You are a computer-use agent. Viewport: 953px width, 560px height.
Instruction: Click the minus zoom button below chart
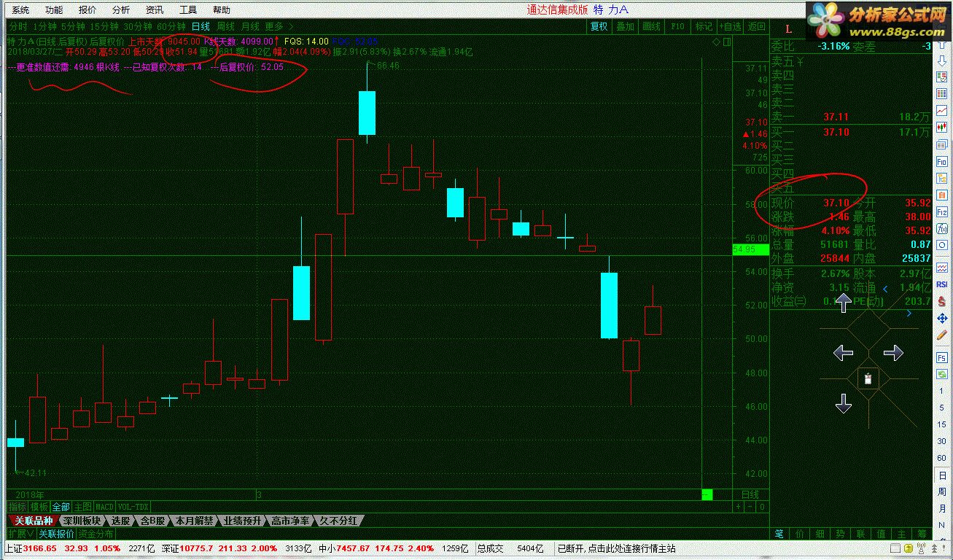750,507
